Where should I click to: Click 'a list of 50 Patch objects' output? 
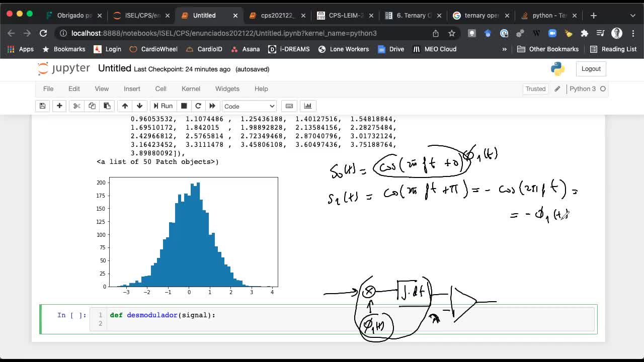pyautogui.click(x=157, y=162)
